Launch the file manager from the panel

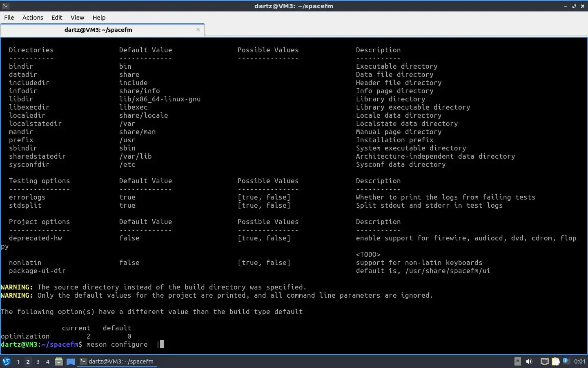point(59,361)
